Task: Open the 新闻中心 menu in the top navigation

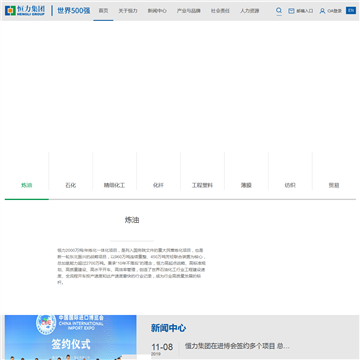Action: point(157,11)
